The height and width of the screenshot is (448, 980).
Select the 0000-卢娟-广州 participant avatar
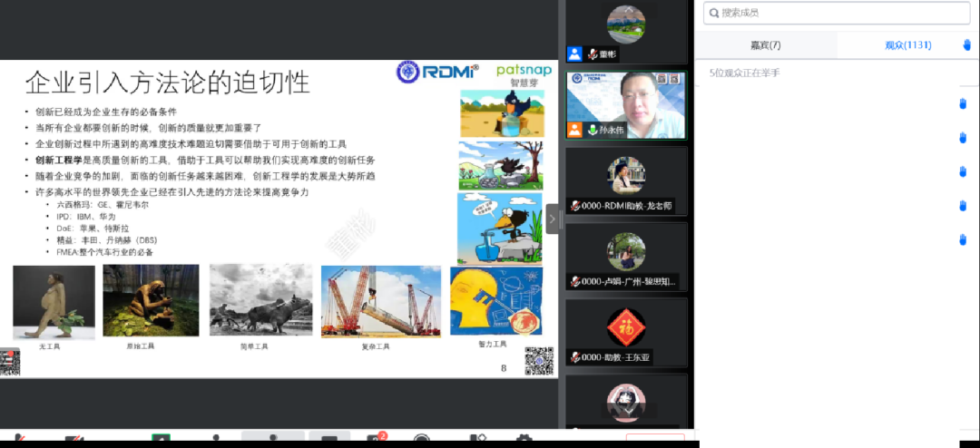626,250
